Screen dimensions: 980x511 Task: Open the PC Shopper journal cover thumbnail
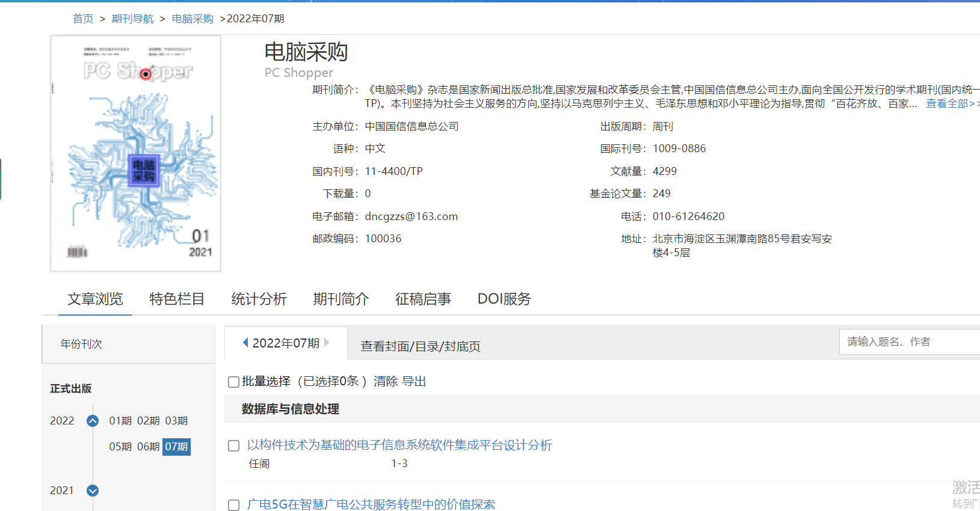coord(135,153)
